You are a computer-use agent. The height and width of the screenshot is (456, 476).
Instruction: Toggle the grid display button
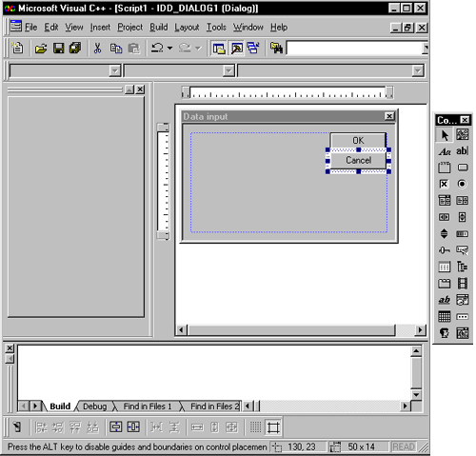pyautogui.click(x=255, y=427)
